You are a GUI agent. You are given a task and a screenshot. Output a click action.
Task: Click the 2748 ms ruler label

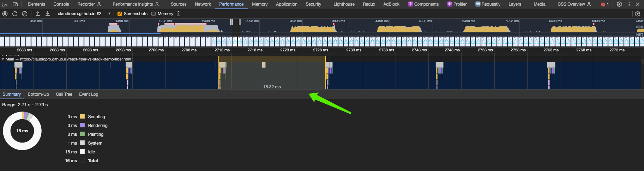click(452, 50)
